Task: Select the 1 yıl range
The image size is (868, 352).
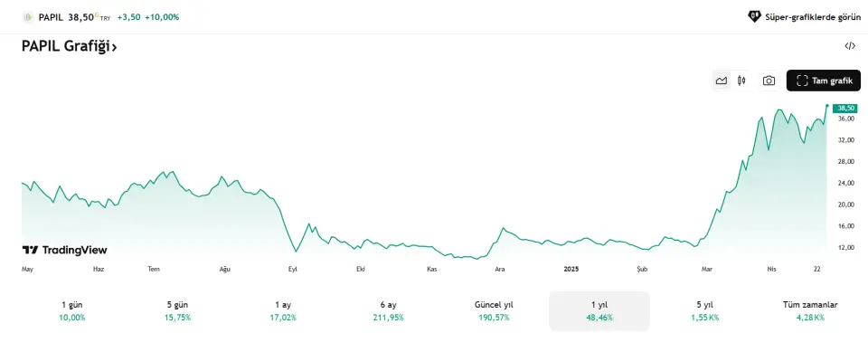Action: click(599, 311)
